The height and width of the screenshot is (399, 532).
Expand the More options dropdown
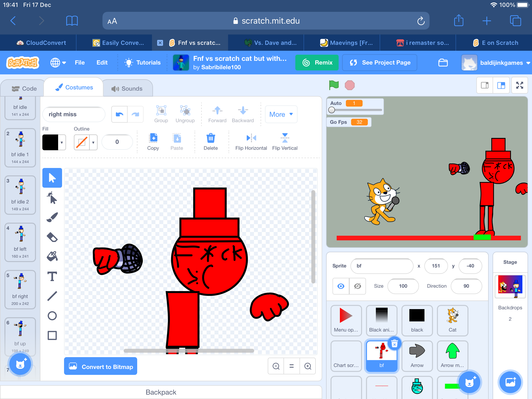[x=281, y=114]
